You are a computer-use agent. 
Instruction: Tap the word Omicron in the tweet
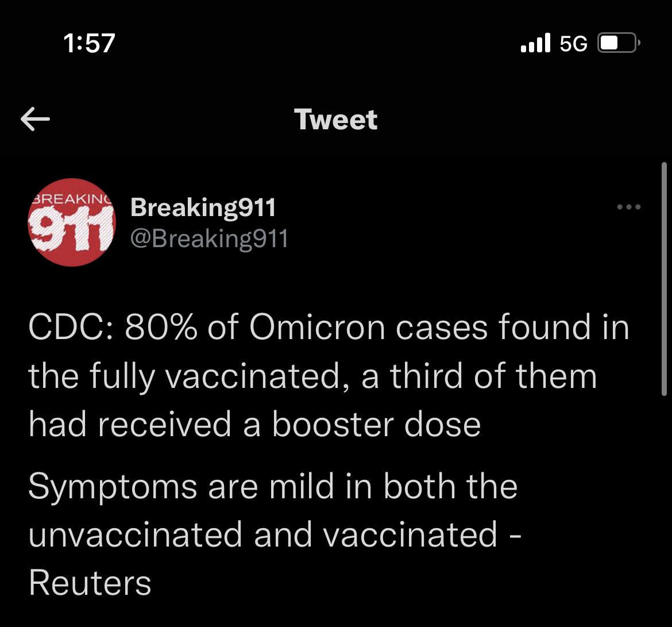[317, 327]
